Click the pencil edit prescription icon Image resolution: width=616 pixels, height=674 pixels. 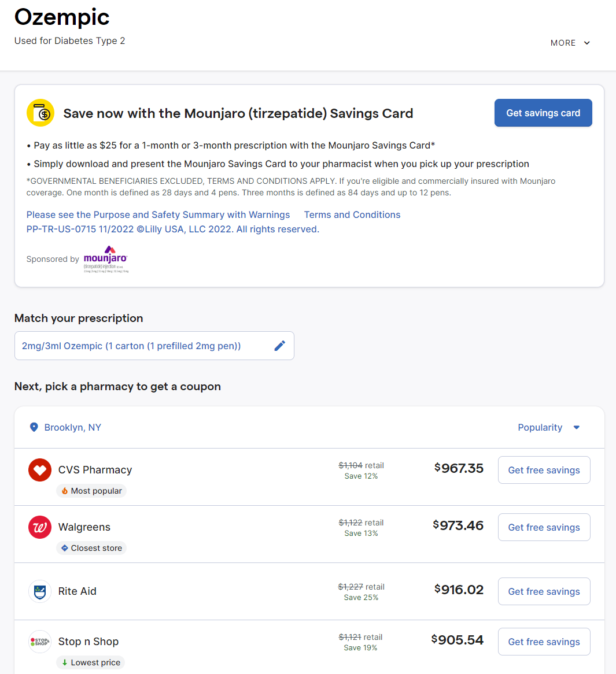tap(279, 346)
